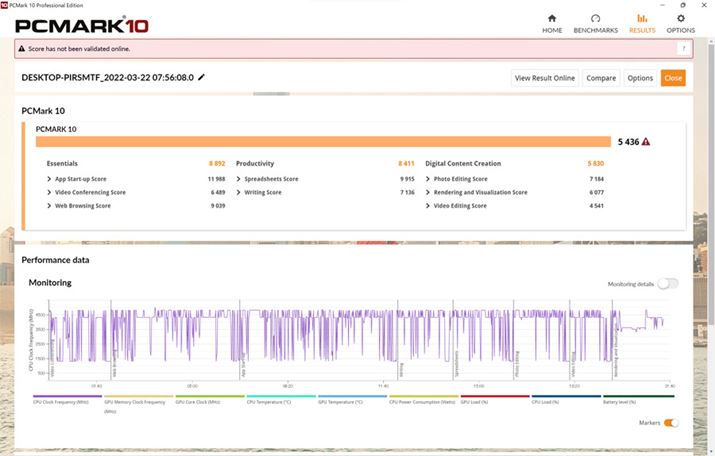This screenshot has width=715, height=456.
Task: Click View Result Online button
Action: 544,78
